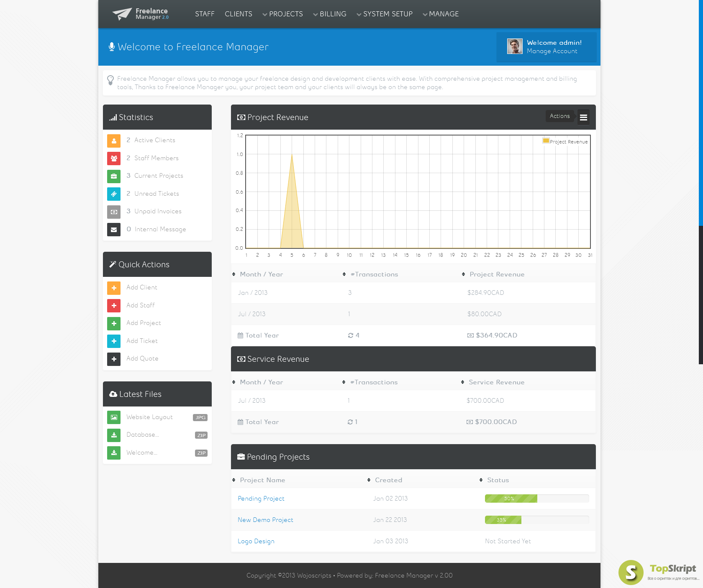Open the Clients menu
The width and height of the screenshot is (703, 588).
(x=239, y=14)
